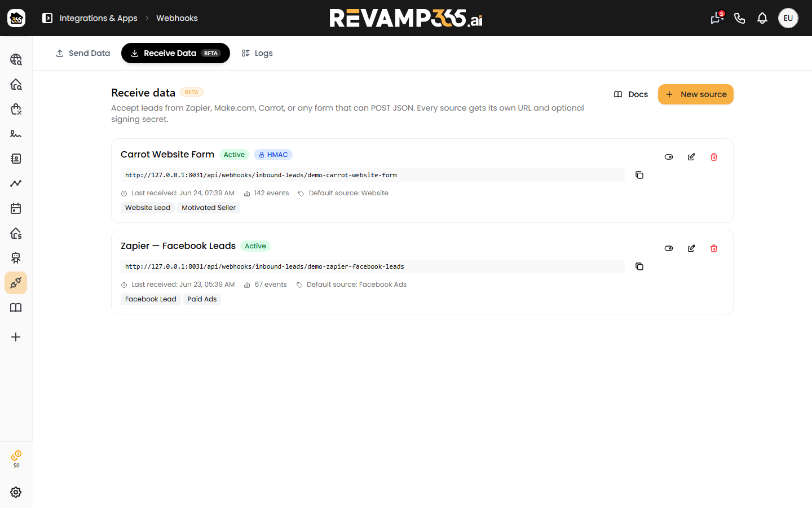Open the settings gear in the sidebar
The height and width of the screenshot is (508, 812).
[x=16, y=492]
